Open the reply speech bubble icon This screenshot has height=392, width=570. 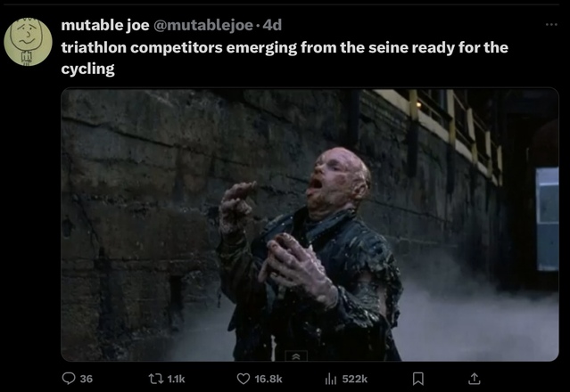click(69, 379)
